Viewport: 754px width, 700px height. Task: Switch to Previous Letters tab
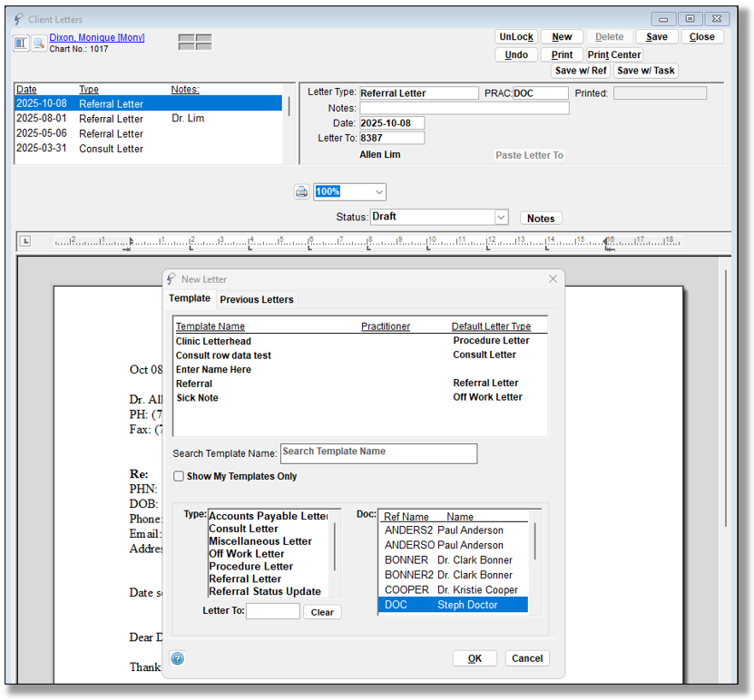coord(257,299)
